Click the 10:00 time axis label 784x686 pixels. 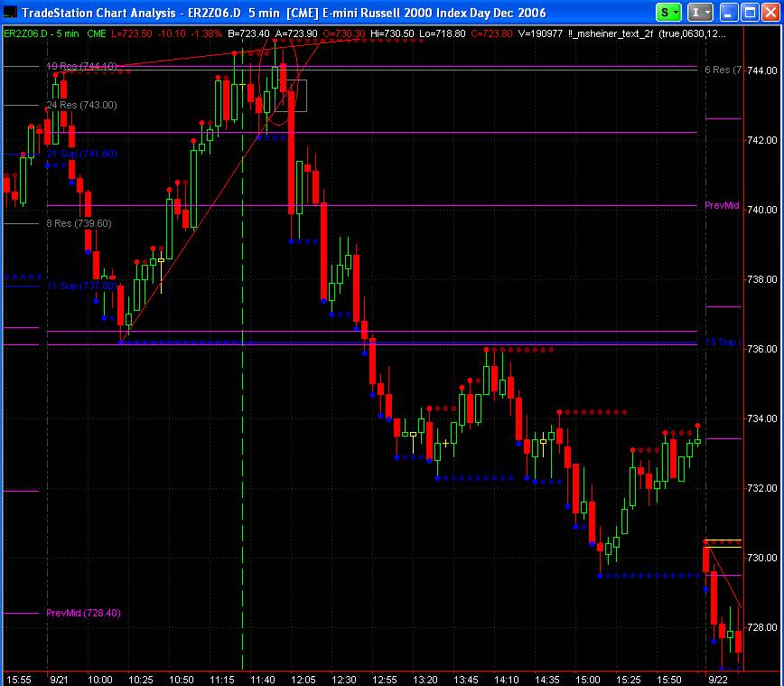point(100,680)
